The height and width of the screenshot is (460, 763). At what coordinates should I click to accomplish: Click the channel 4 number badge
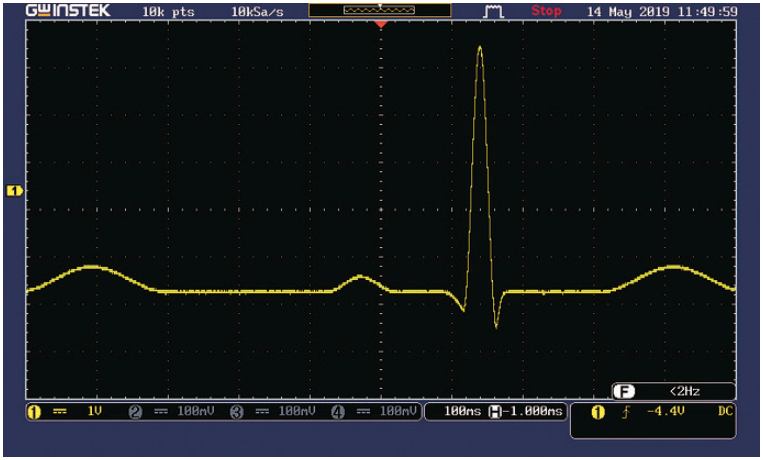tap(338, 412)
